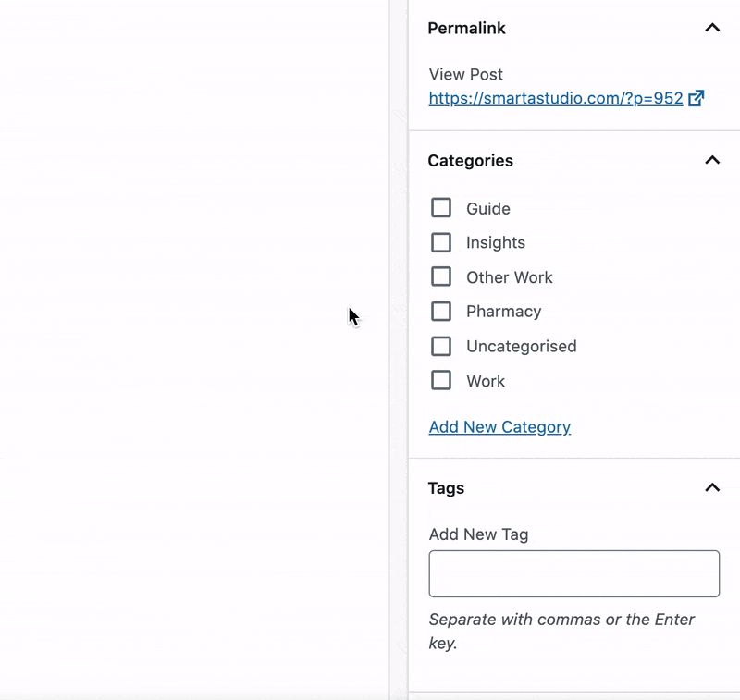Screen dimensions: 740x700
Task: Open the smartastudio.com post permalink
Action: (x=556, y=98)
